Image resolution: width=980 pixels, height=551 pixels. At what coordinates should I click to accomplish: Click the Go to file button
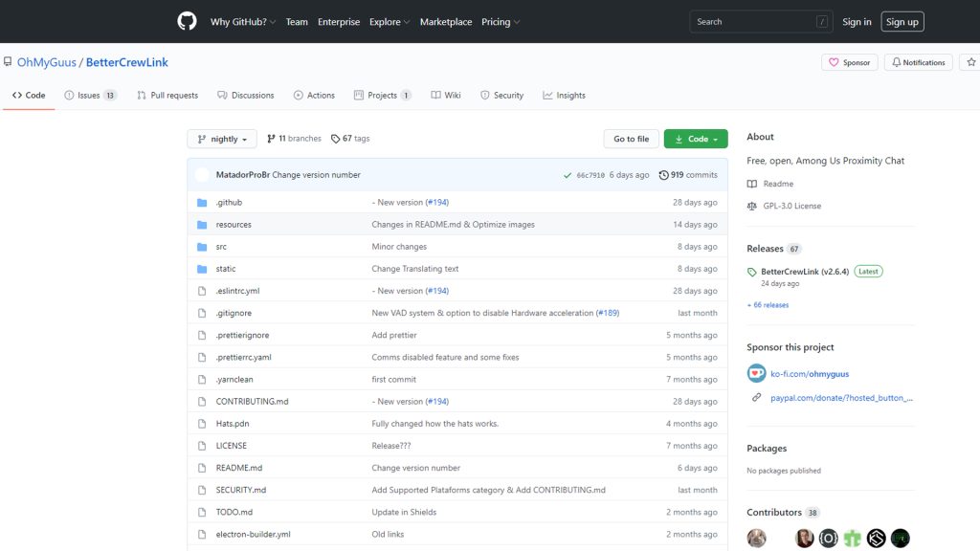pos(631,138)
